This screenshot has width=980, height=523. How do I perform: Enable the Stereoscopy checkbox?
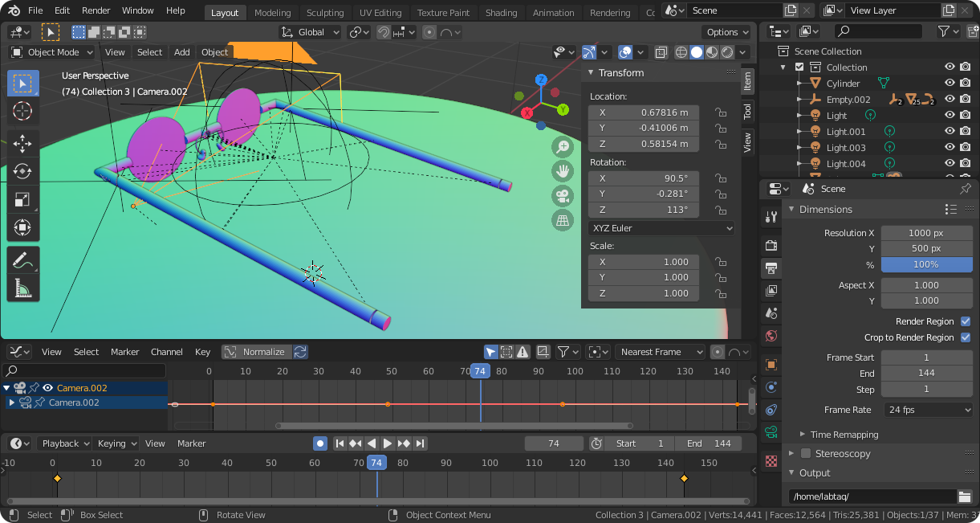pos(806,454)
